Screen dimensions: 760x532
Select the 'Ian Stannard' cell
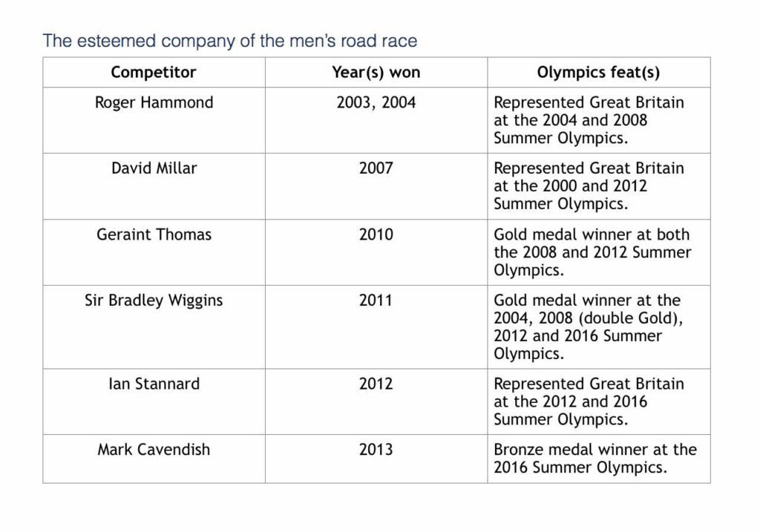(x=154, y=384)
